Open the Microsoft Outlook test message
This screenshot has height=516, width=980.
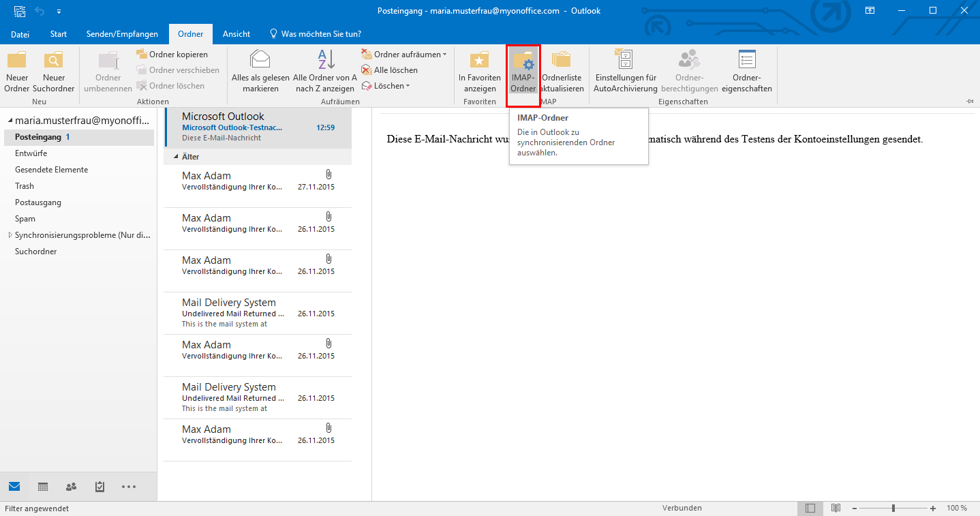(x=258, y=127)
